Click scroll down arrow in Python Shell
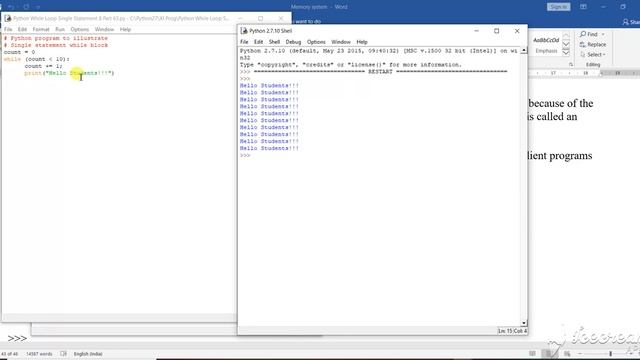Screen dimensions: 640x360 (524, 323)
